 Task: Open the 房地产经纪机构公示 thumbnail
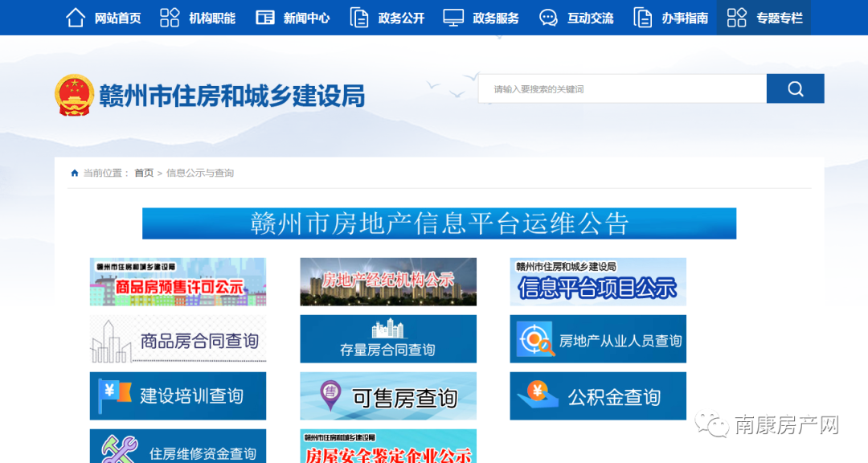pos(388,281)
